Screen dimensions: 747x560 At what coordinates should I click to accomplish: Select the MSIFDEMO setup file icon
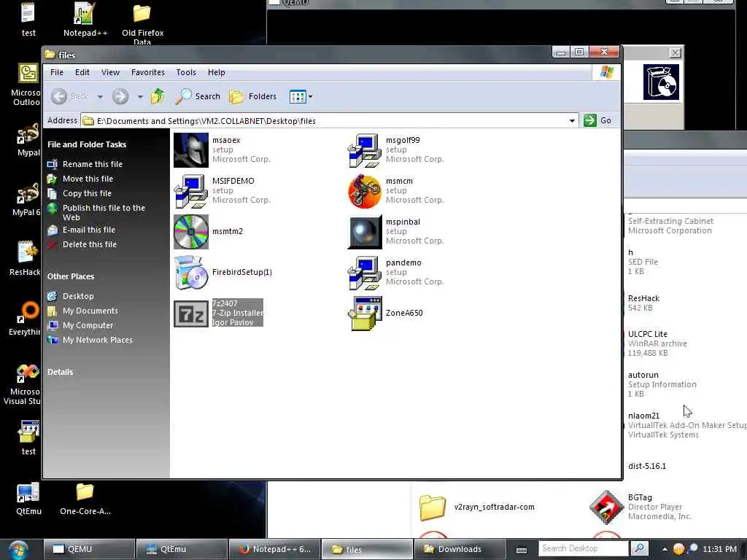(191, 191)
